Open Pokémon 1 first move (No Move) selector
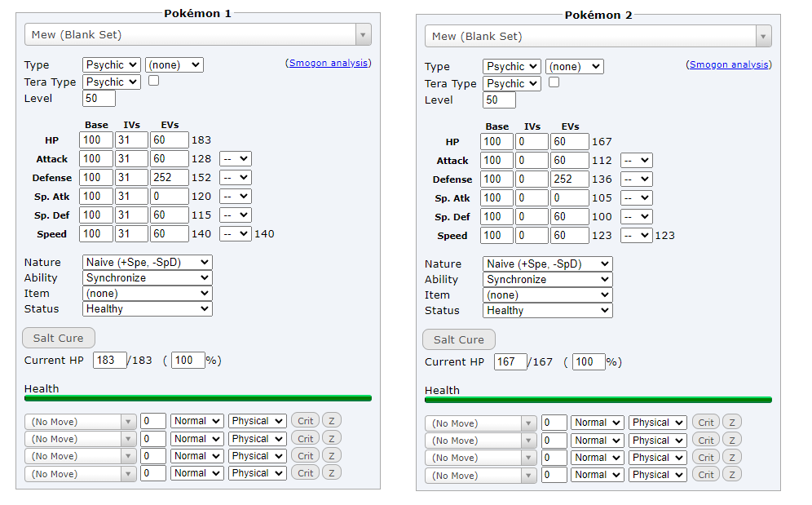The width and height of the screenshot is (812, 505). pos(80,422)
